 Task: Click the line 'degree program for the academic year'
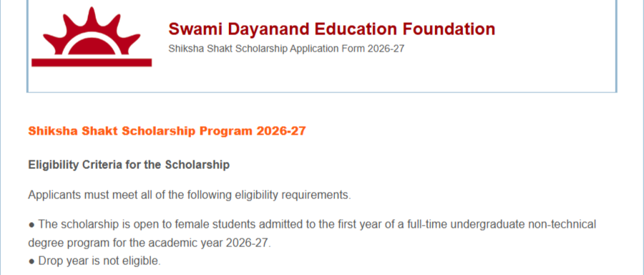tap(150, 243)
